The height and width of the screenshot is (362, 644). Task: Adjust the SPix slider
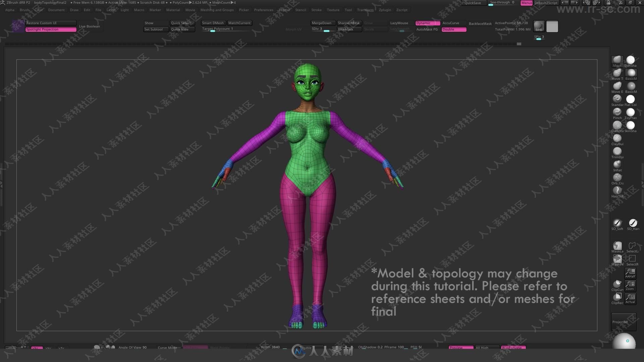click(539, 37)
